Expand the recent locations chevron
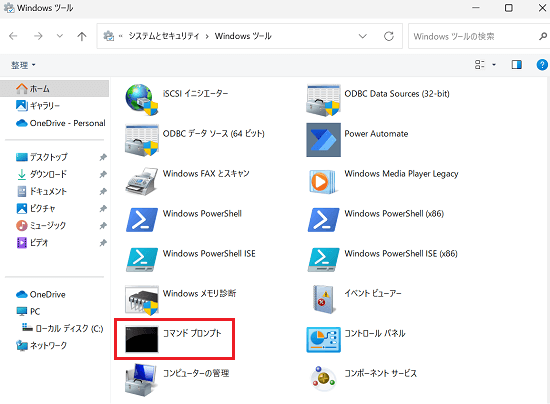The width and height of the screenshot is (550, 404). coord(60,36)
